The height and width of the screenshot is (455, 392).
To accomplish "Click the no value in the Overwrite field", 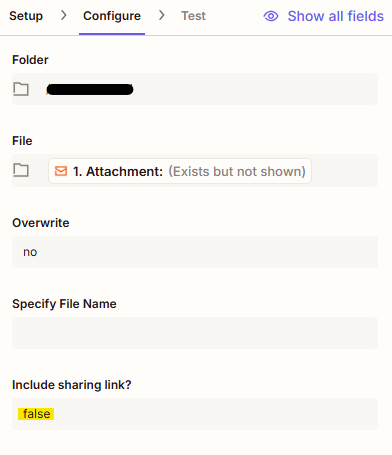I will 30,252.
